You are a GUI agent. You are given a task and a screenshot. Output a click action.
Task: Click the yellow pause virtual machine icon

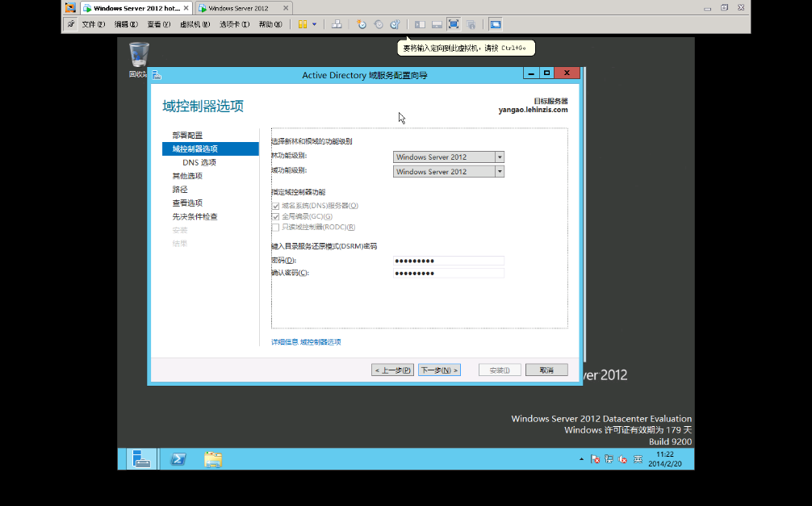[303, 24]
